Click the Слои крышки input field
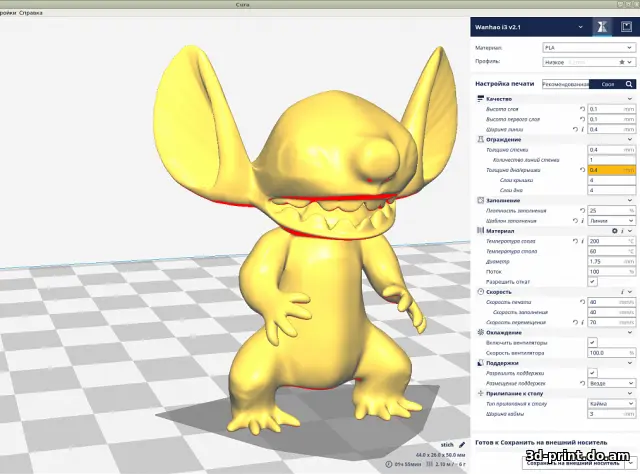The height and width of the screenshot is (474, 640). (611, 180)
